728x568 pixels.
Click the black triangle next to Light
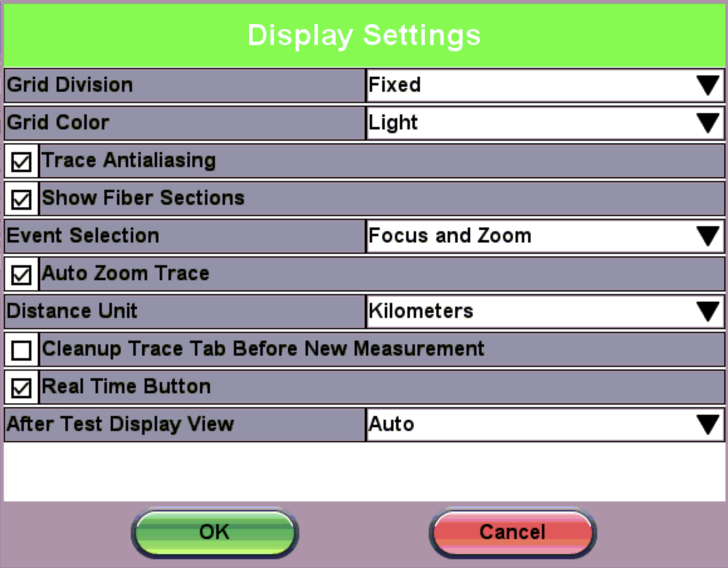pyautogui.click(x=708, y=123)
